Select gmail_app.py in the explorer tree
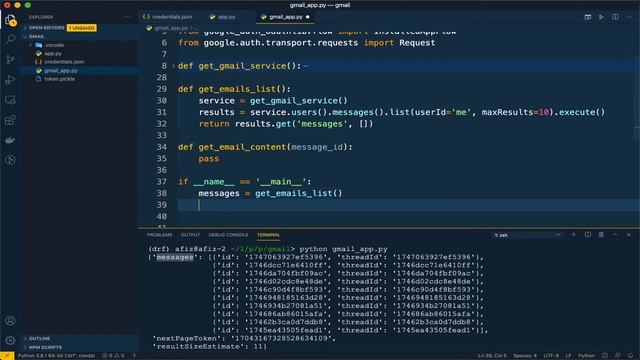 (80, 71)
